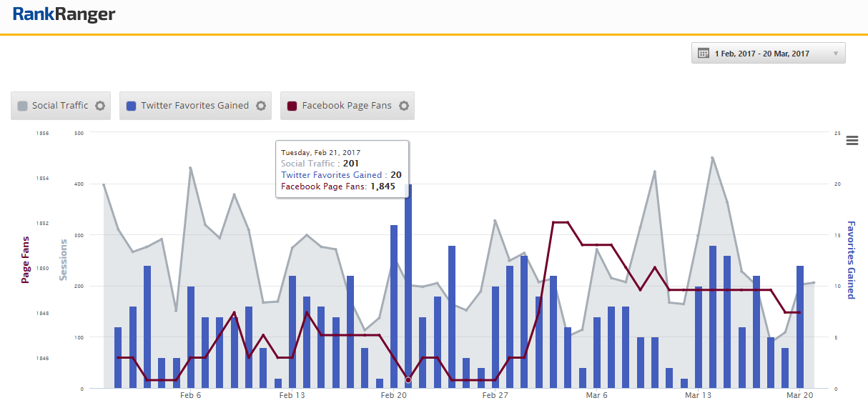
Task: Click the RankRanger logo
Action: tap(64, 14)
